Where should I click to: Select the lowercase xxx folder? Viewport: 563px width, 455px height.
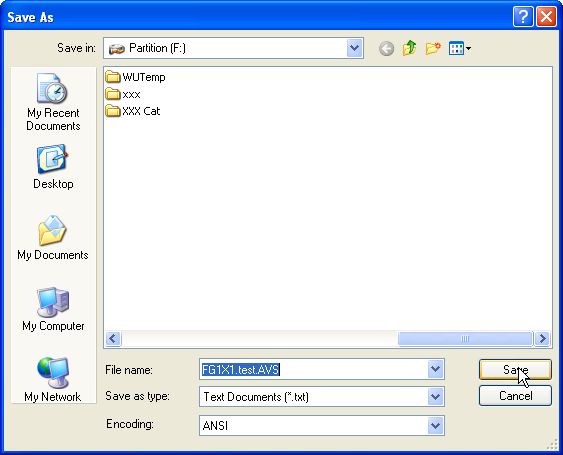123,94
